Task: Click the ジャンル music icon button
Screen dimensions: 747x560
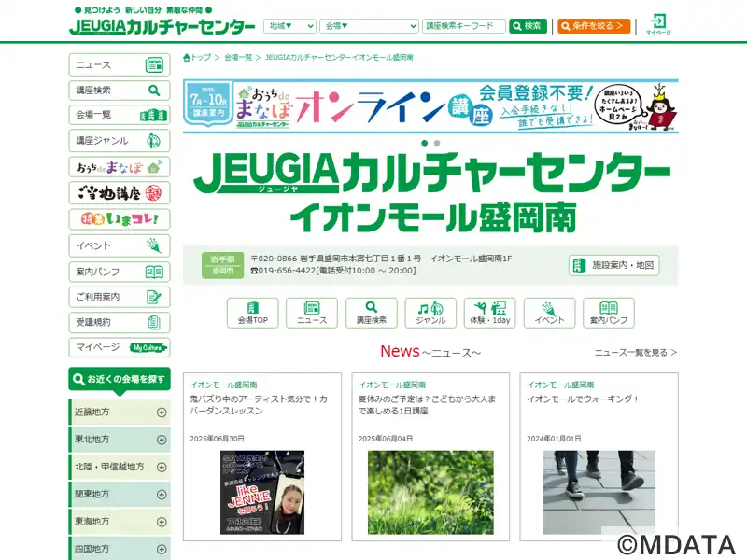Action: coord(430,313)
